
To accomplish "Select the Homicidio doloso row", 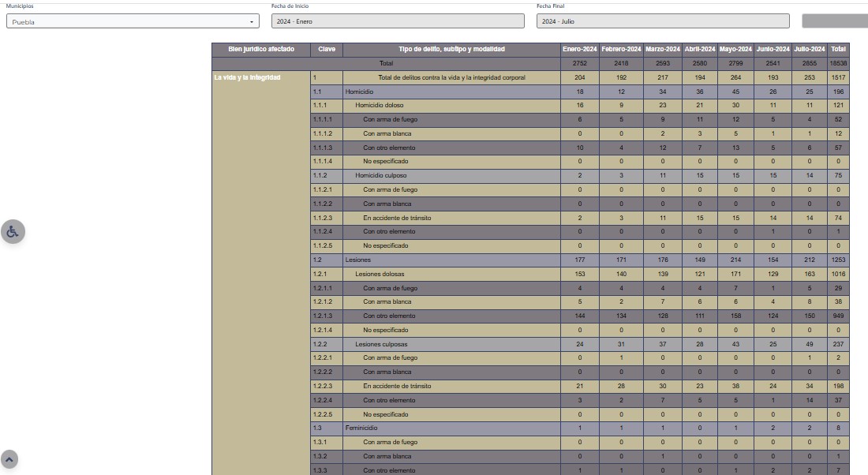I will point(379,106).
